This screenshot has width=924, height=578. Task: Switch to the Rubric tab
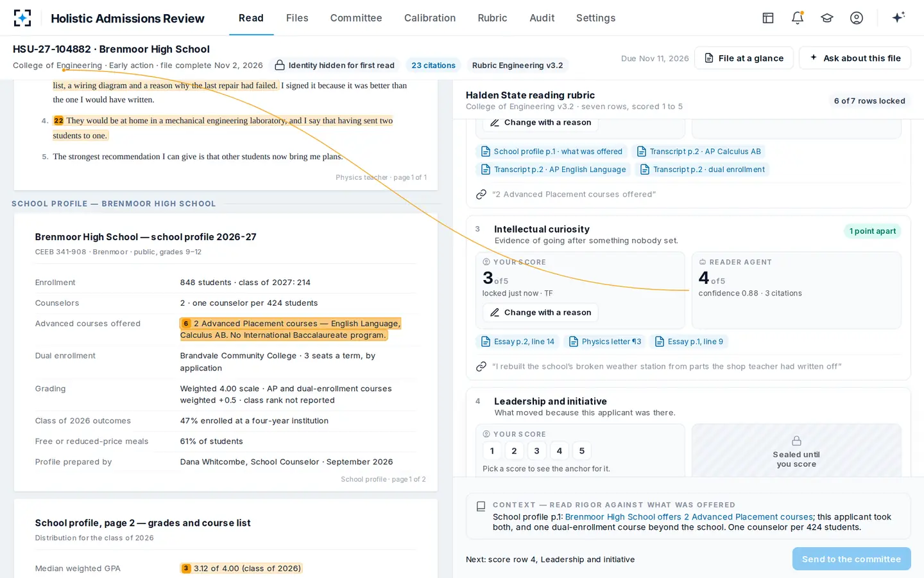[492, 18]
